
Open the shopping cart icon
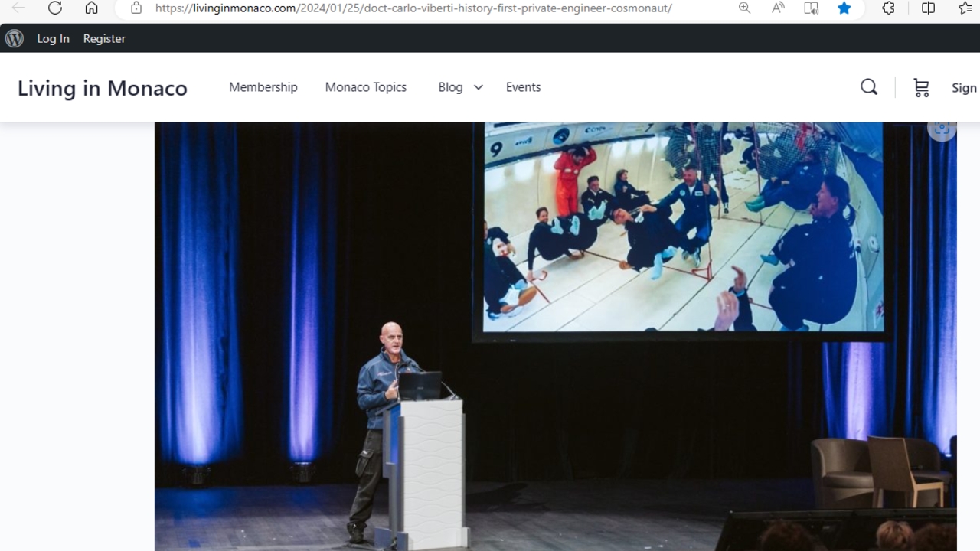[921, 88]
